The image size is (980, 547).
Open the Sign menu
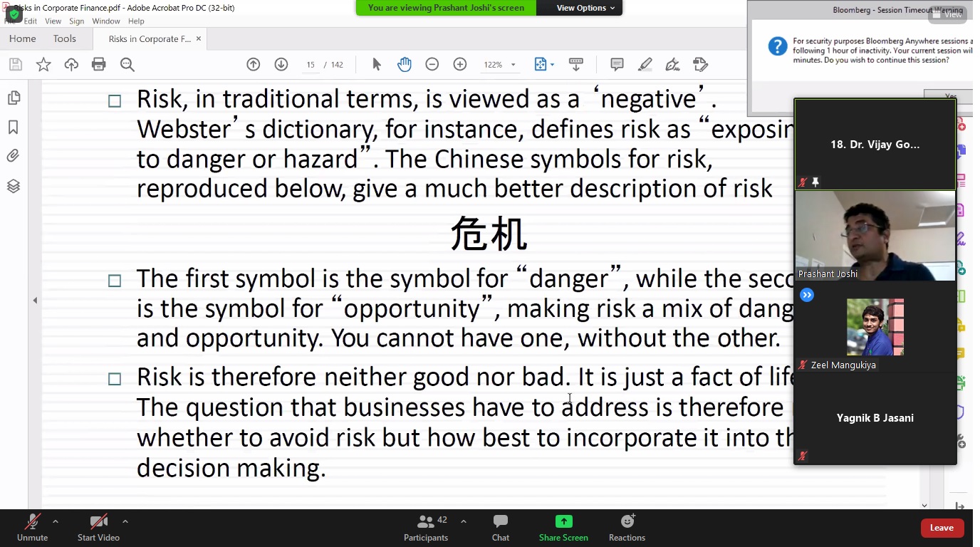77,21
